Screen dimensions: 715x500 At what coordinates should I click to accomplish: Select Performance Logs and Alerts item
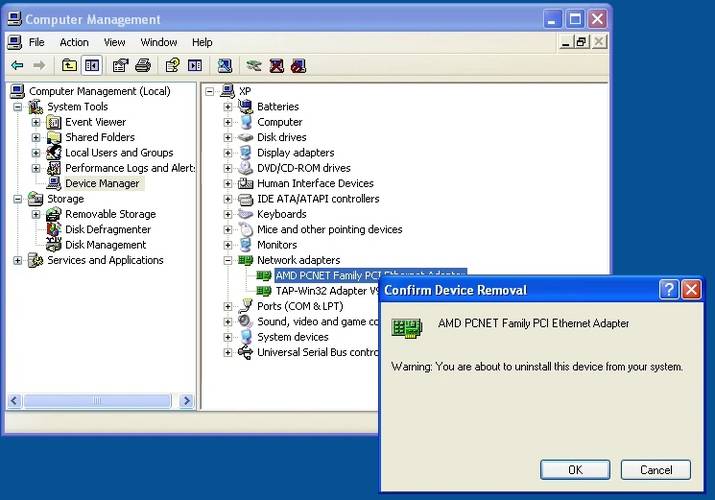point(130,168)
